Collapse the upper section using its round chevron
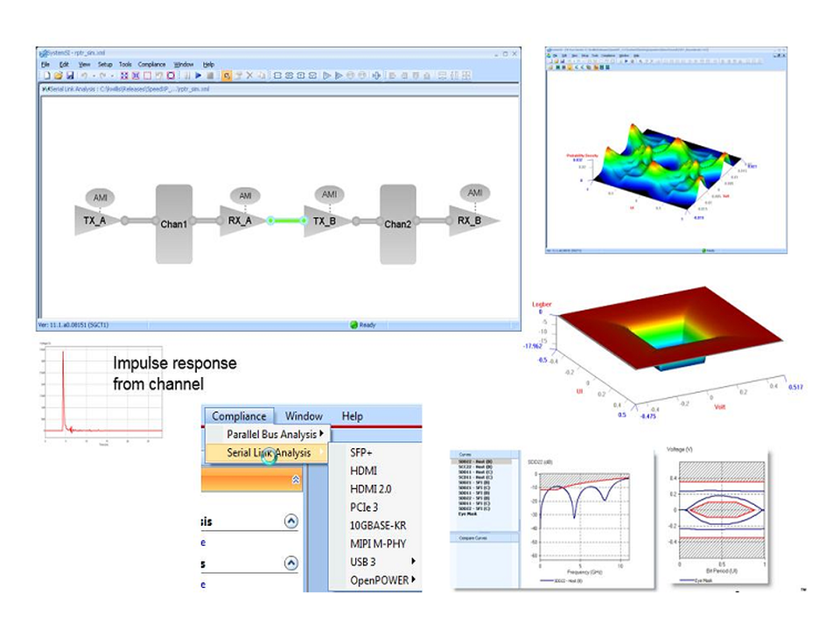Viewport: 840px width, 630px height. pyautogui.click(x=290, y=521)
